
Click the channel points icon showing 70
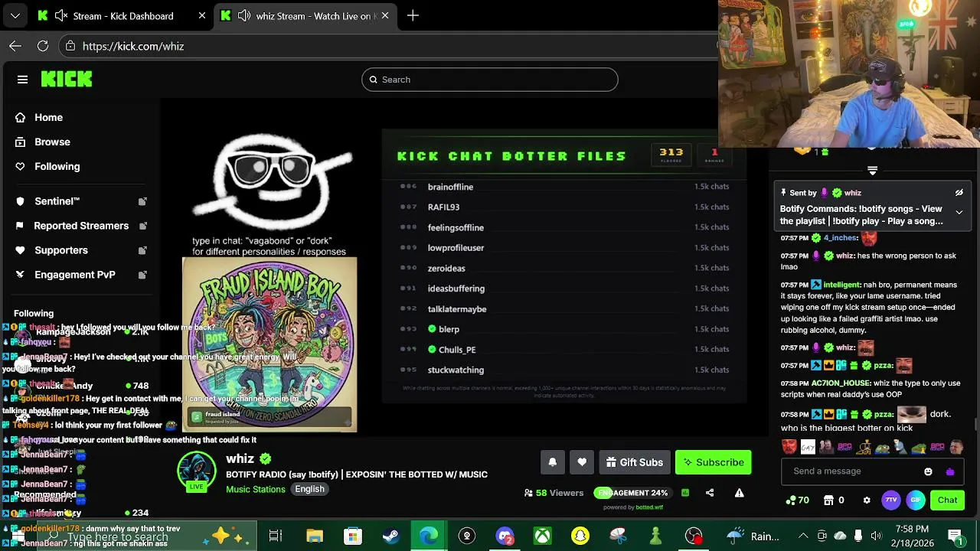pos(797,500)
